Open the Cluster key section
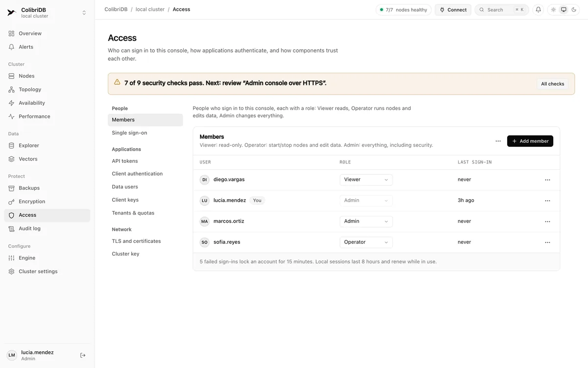 (x=145, y=254)
